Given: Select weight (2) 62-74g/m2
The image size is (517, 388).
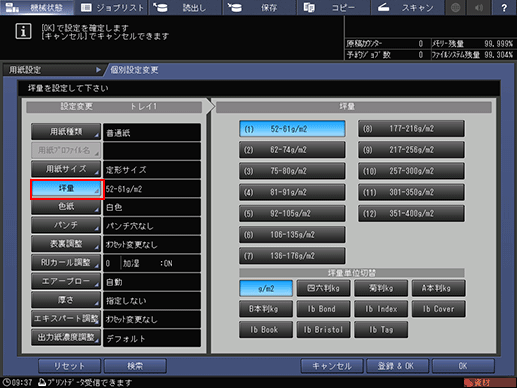Looking at the screenshot, I should tap(292, 150).
